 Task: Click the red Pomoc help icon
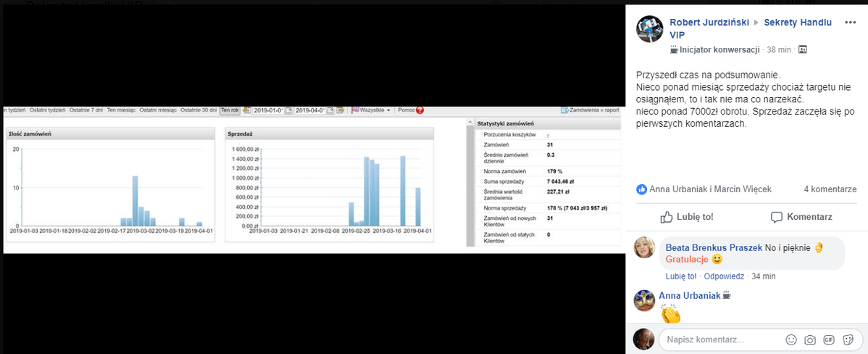pyautogui.click(x=420, y=110)
